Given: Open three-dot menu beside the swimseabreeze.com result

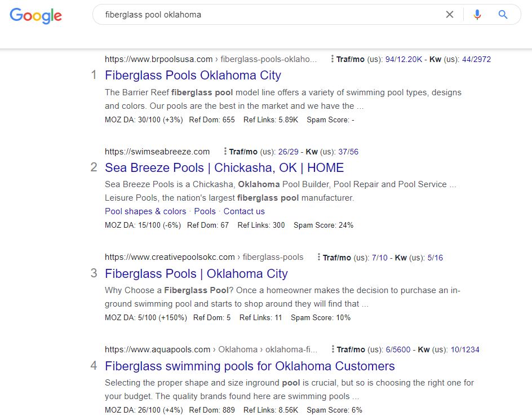Looking at the screenshot, I should 225,151.
